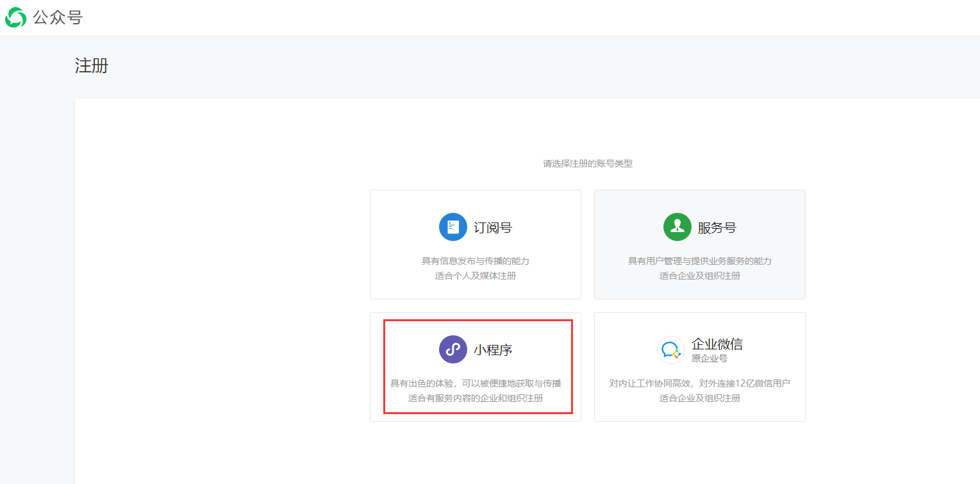The height and width of the screenshot is (484, 980).
Task: Click the 适合有服务内容的企业和组织注册 text
Action: coord(476,398)
